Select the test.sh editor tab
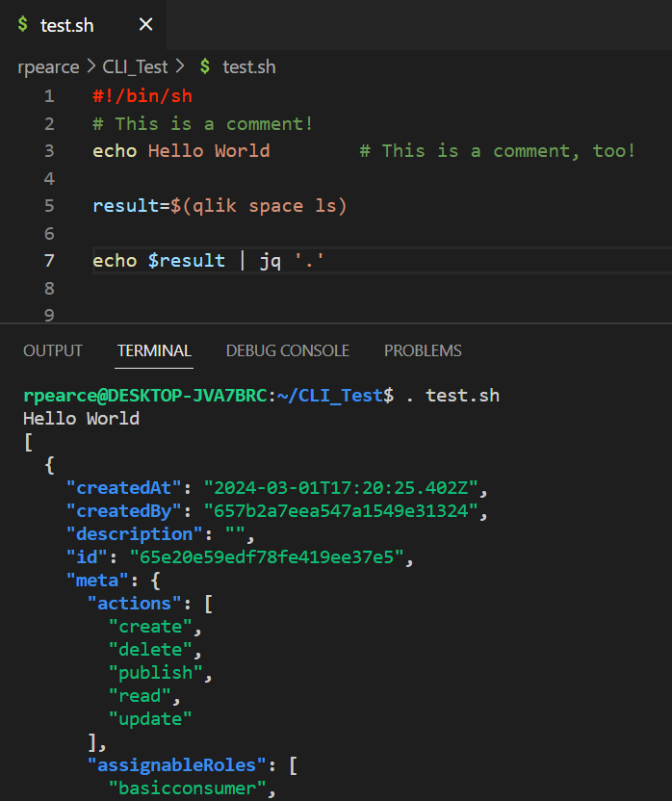The width and height of the screenshot is (672, 801). [x=67, y=25]
